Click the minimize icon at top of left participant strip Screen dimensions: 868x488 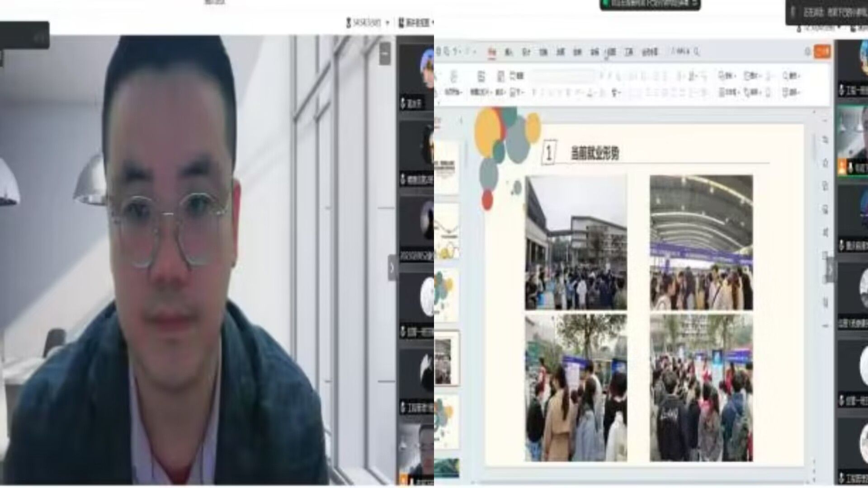click(x=385, y=53)
